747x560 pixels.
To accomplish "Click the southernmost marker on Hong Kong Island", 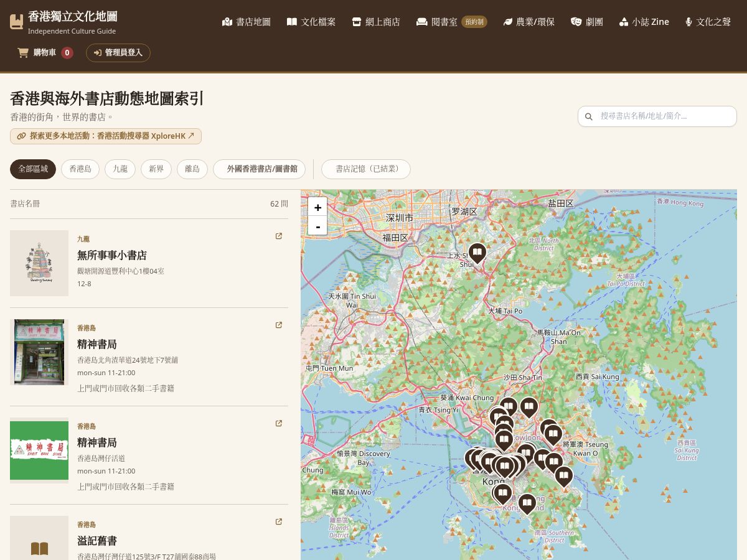I will tap(527, 503).
